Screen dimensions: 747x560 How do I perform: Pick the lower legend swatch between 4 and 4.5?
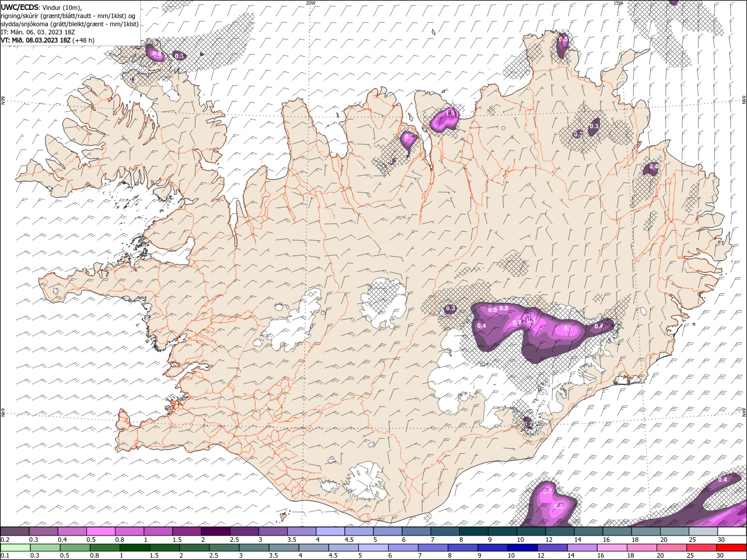(x=313, y=548)
